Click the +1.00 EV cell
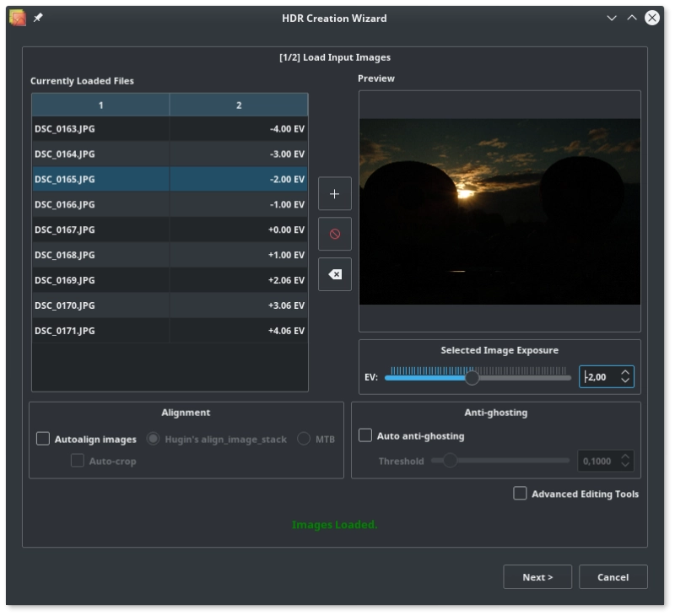This screenshot has width=675, height=616. pyautogui.click(x=239, y=255)
